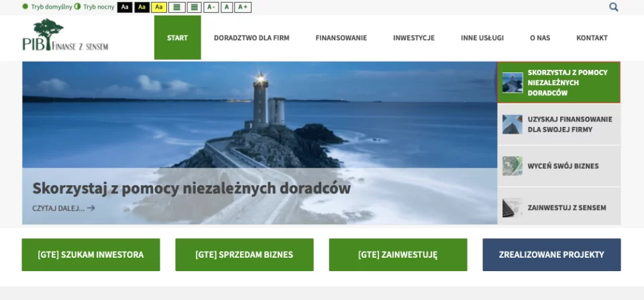Open the Doradztwo dla firm menu

click(x=252, y=38)
